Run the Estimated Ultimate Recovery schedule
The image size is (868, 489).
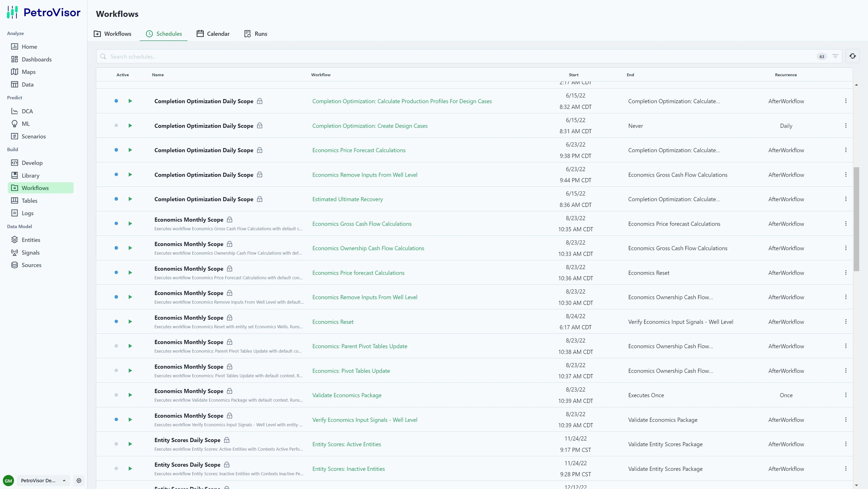tap(130, 199)
